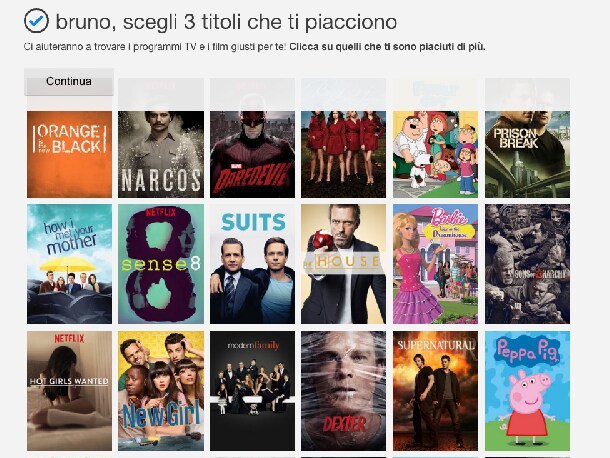Select the Dexter poster
This screenshot has width=610, height=458.
[344, 391]
